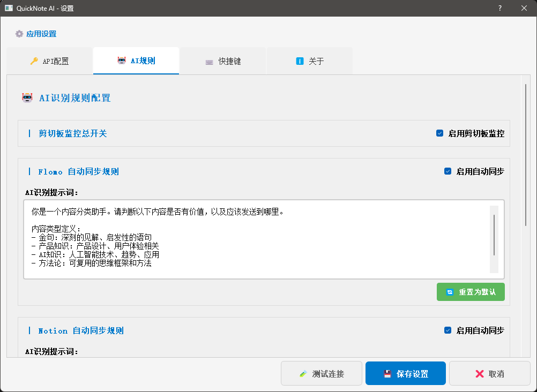The height and width of the screenshot is (392, 537).
Task: Click the robot icon on AI规则 tab
Action: (122, 61)
